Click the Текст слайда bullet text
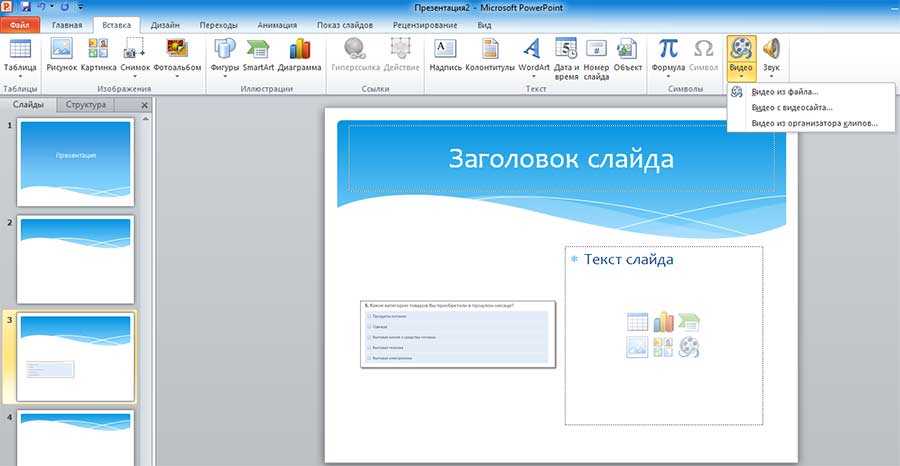The image size is (900, 466). pyautogui.click(x=629, y=259)
